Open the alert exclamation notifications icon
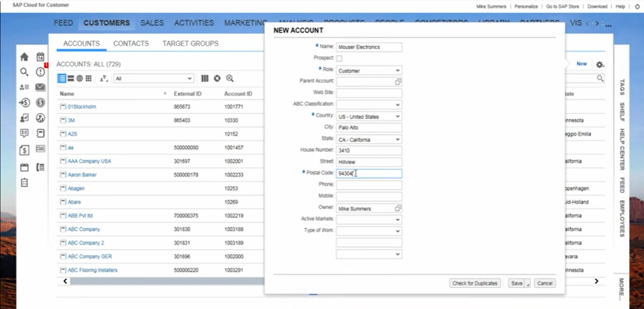The image size is (644, 309). coord(40,72)
